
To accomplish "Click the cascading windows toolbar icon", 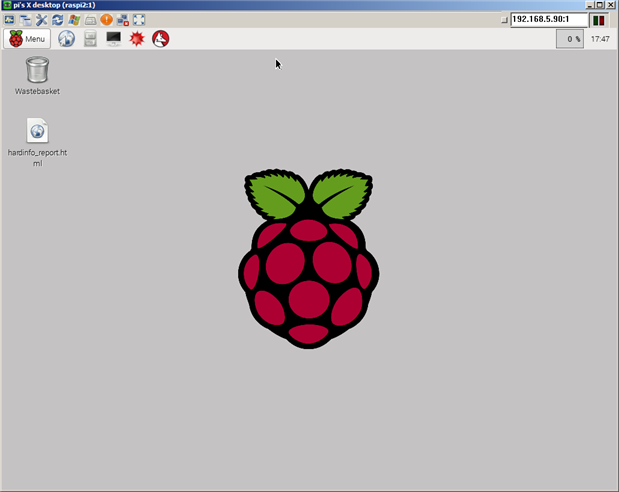I will [x=25, y=20].
